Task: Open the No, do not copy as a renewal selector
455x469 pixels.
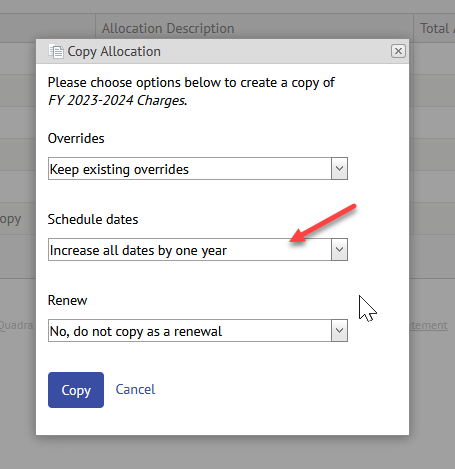Action: click(198, 331)
